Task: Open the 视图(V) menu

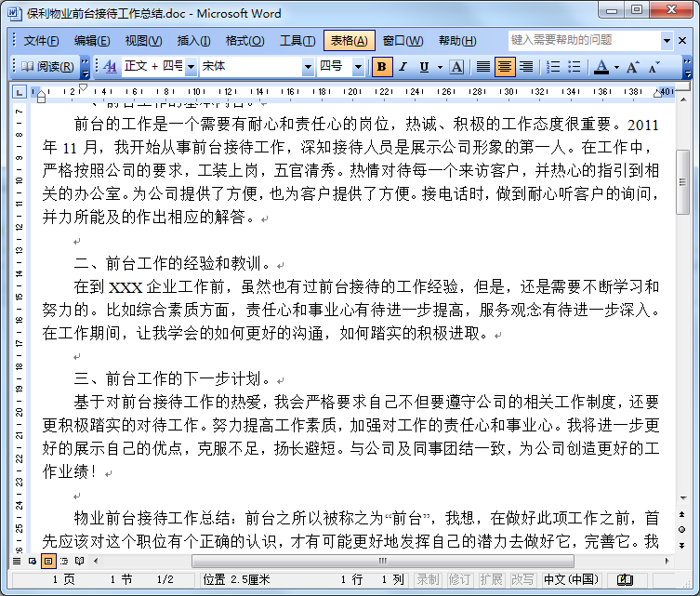Action: tap(143, 41)
